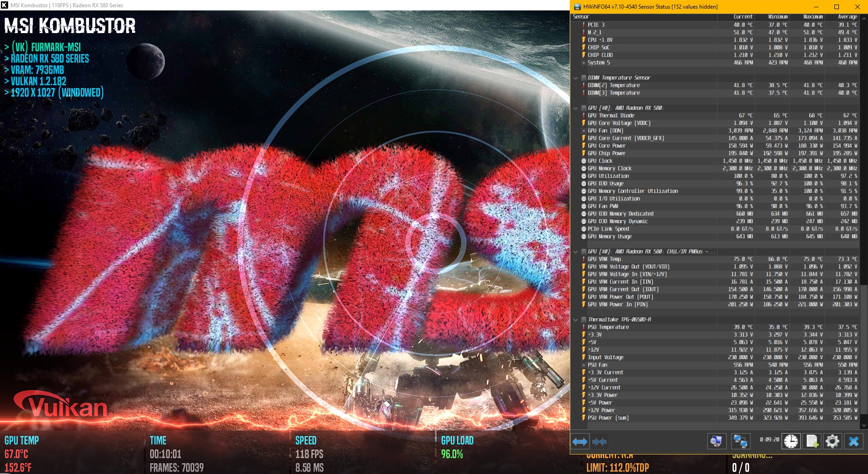Select GPU Memory Controller Utilization row label
The image size is (868, 474).
[x=633, y=191]
